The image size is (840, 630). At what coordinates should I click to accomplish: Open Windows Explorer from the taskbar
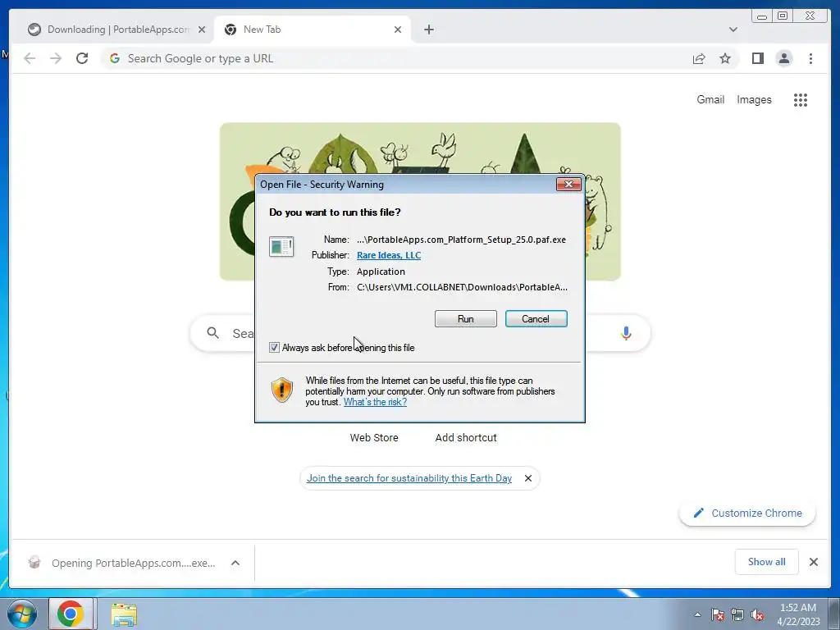124,614
